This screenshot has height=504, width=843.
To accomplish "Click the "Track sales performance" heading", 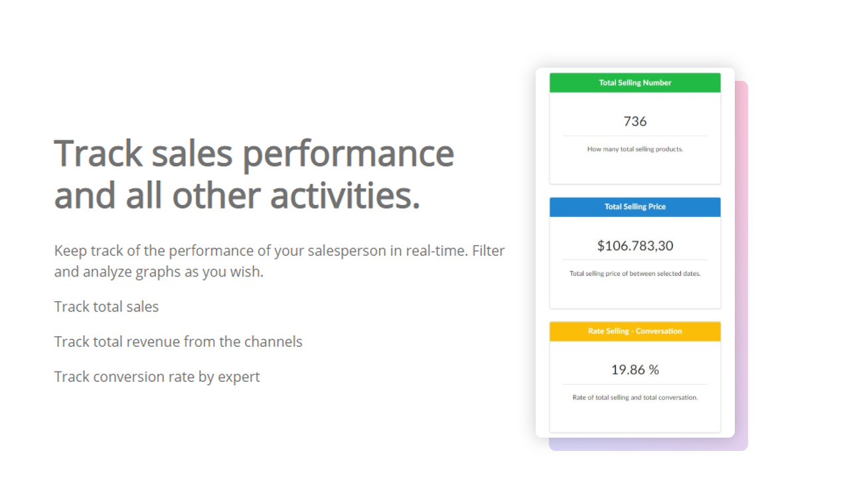I will [254, 153].
